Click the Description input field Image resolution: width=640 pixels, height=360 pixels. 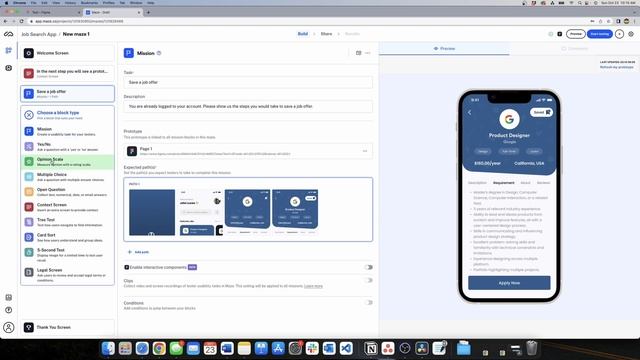pos(248,107)
